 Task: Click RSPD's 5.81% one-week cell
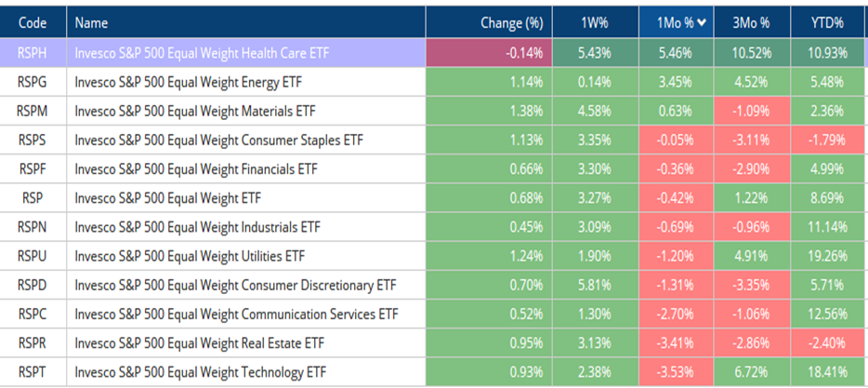point(594,284)
